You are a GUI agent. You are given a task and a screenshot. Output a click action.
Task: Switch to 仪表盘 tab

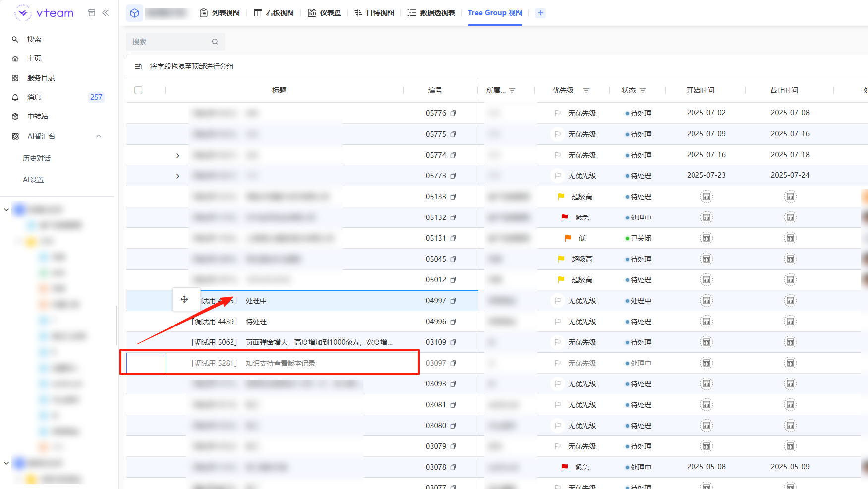point(324,13)
